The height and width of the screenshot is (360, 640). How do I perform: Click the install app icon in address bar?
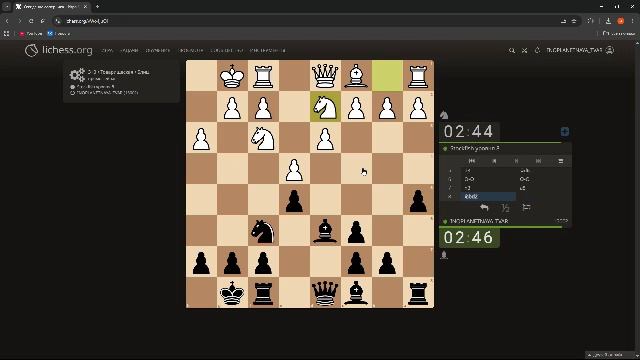point(563,21)
